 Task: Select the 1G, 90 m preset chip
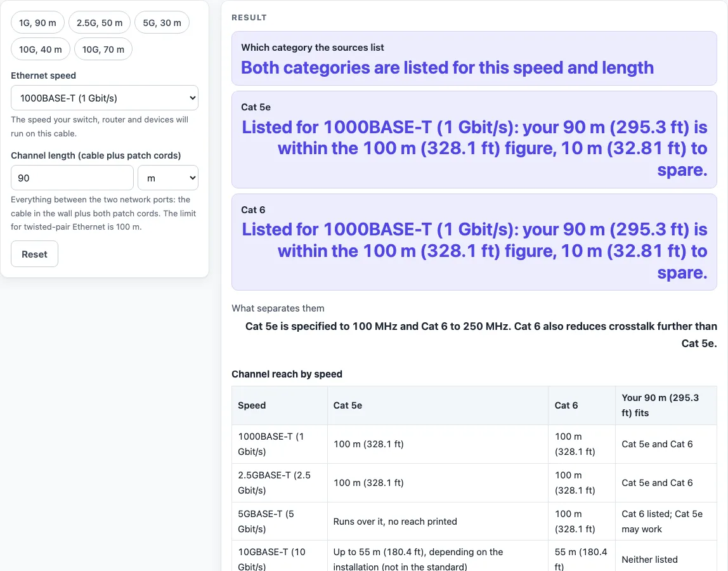pos(37,22)
